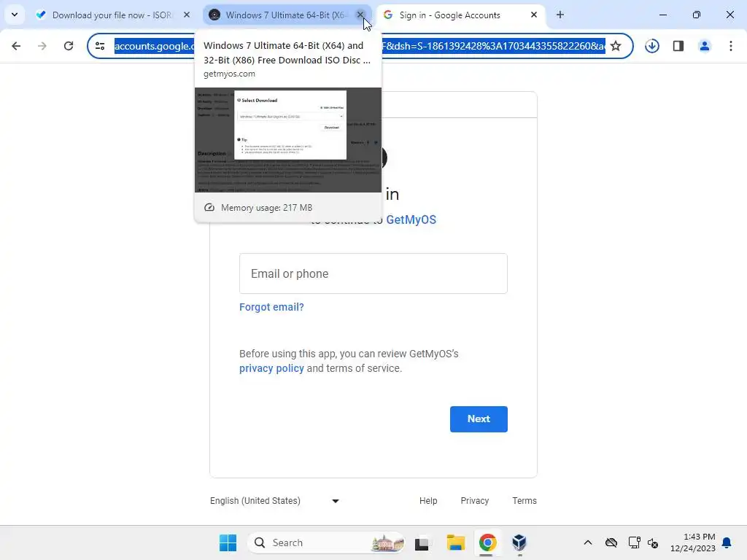Image resolution: width=747 pixels, height=560 pixels.
Task: Open the tab search chevron button
Action: [x=15, y=15]
